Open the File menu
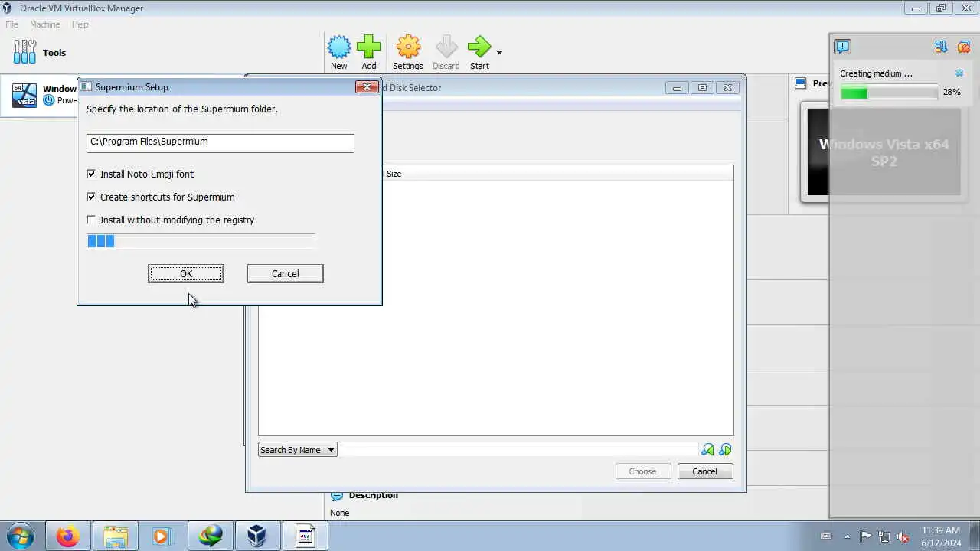The image size is (980, 551). click(x=11, y=24)
